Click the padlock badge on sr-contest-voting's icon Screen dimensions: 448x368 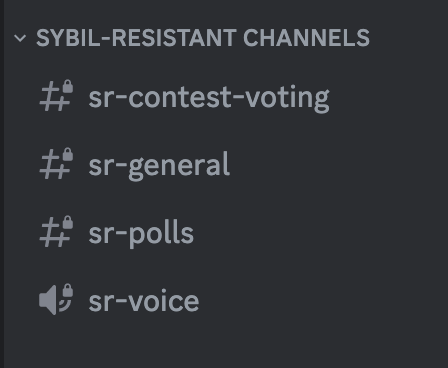coord(68,86)
